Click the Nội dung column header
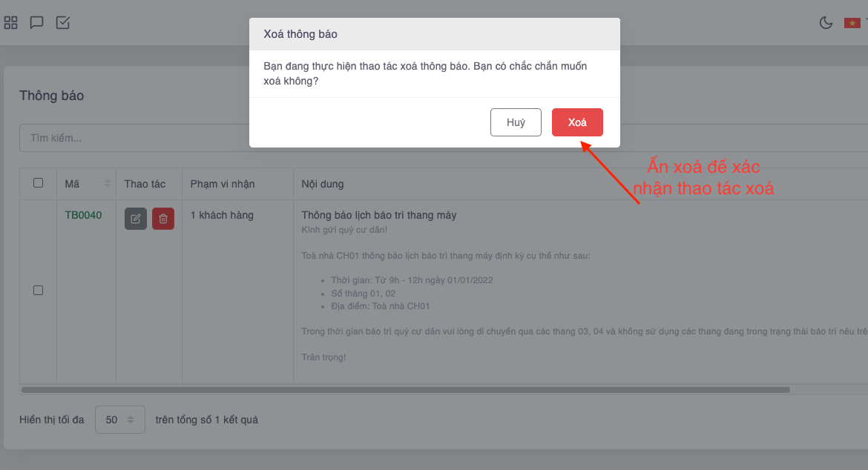 point(323,184)
